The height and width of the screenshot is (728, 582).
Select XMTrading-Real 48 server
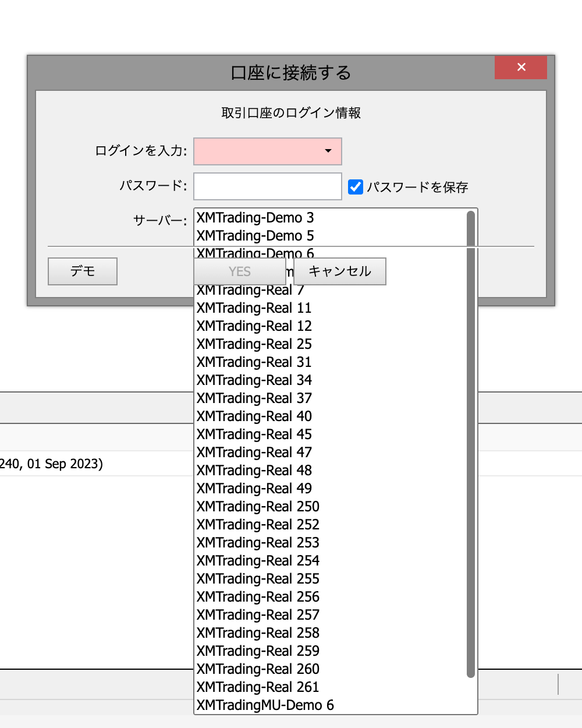(x=331, y=471)
